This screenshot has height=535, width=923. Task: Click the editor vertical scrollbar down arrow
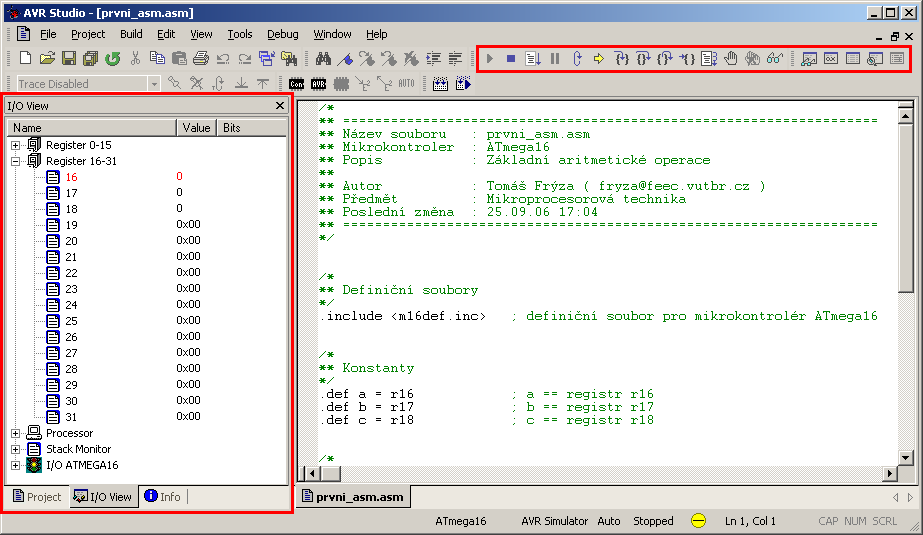click(x=905, y=457)
